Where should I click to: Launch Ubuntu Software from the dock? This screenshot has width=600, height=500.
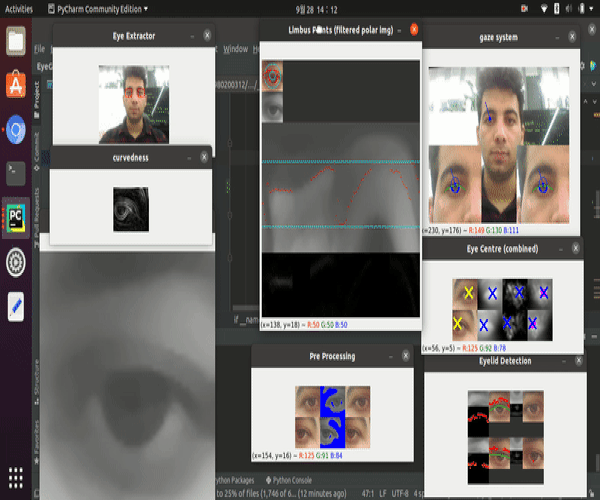(16, 84)
